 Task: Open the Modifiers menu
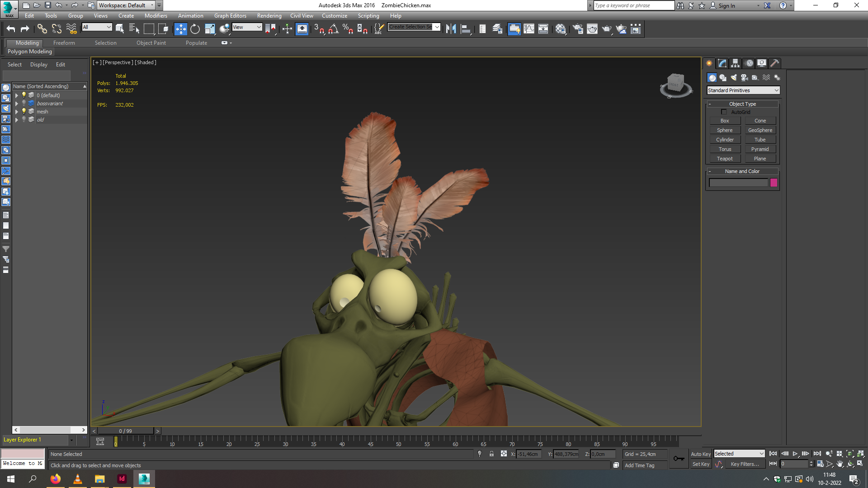click(156, 16)
